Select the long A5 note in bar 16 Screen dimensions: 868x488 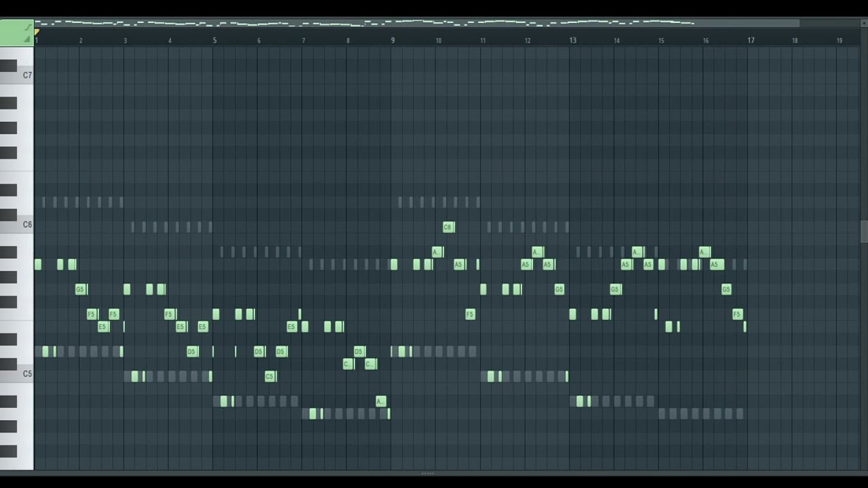pyautogui.click(x=717, y=264)
